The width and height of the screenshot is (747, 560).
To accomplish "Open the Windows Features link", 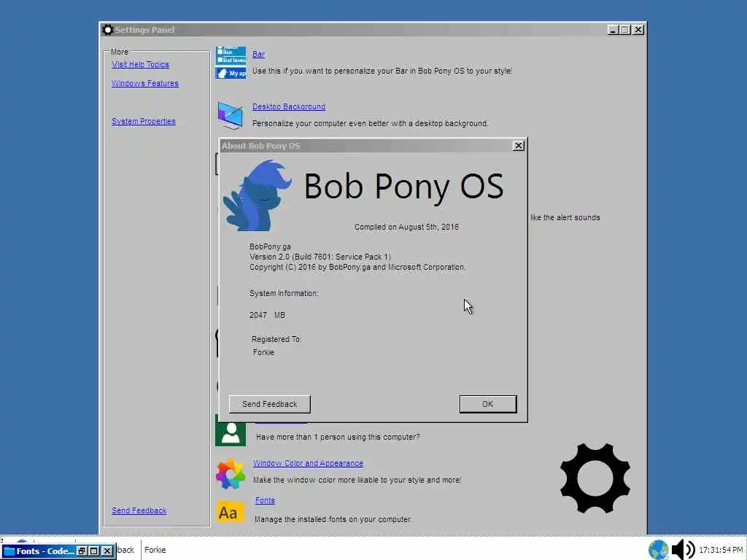I will [145, 83].
